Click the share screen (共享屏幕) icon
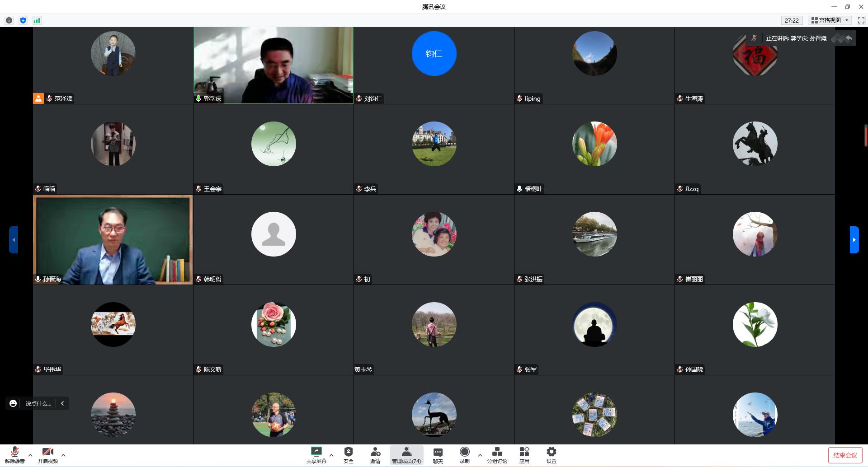This screenshot has width=868, height=467. [316, 452]
